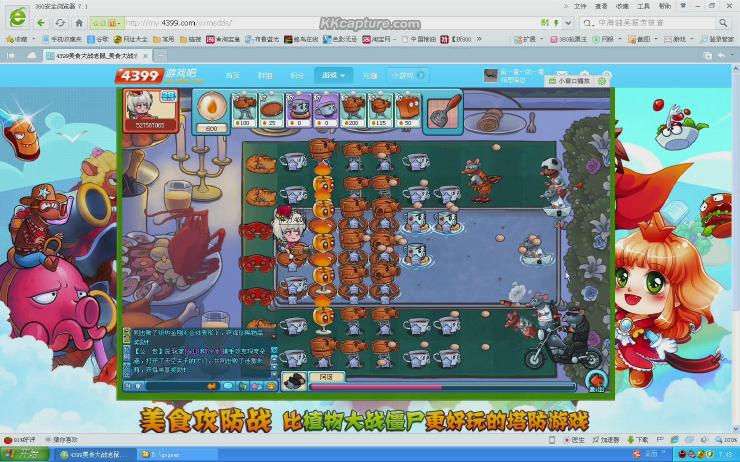The width and height of the screenshot is (740, 462).
Task: Close the 4399美食大战老鼠 tab
Action: coord(145,56)
